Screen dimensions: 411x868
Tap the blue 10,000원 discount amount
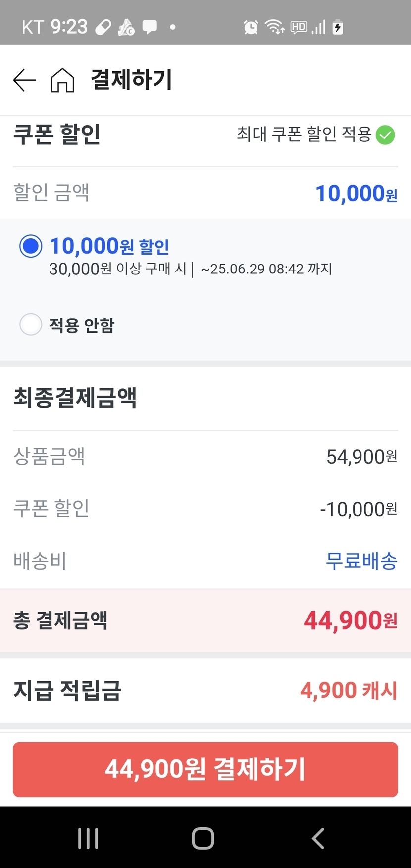tap(356, 193)
